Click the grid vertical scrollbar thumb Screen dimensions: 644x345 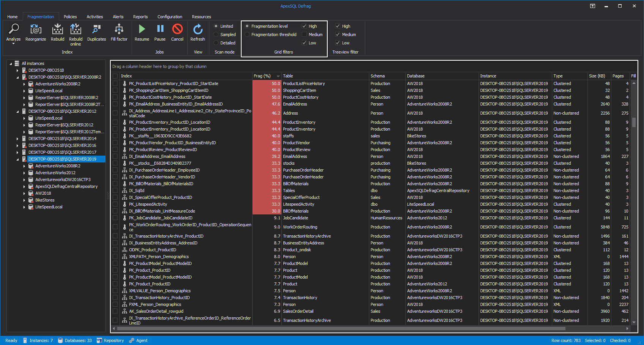pyautogui.click(x=634, y=122)
